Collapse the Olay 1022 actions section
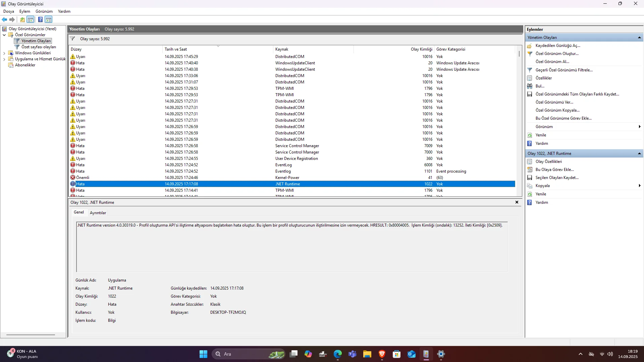This screenshot has height=362, width=644. [639, 154]
